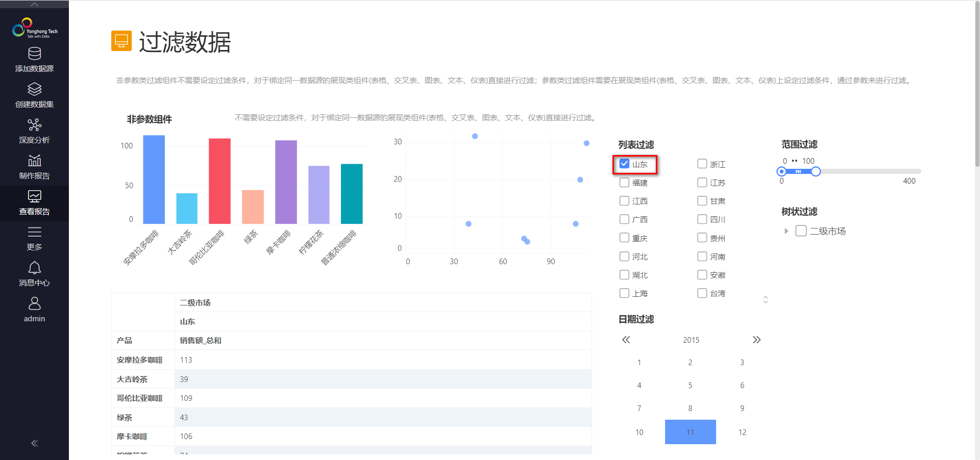The width and height of the screenshot is (980, 460).
Task: Go to next year in date filter
Action: pyautogui.click(x=756, y=340)
